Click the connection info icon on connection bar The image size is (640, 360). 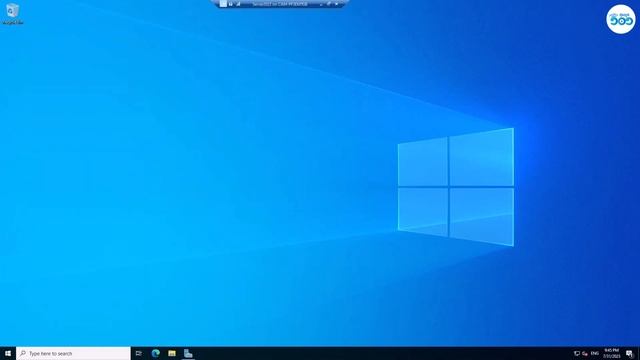pos(238,4)
